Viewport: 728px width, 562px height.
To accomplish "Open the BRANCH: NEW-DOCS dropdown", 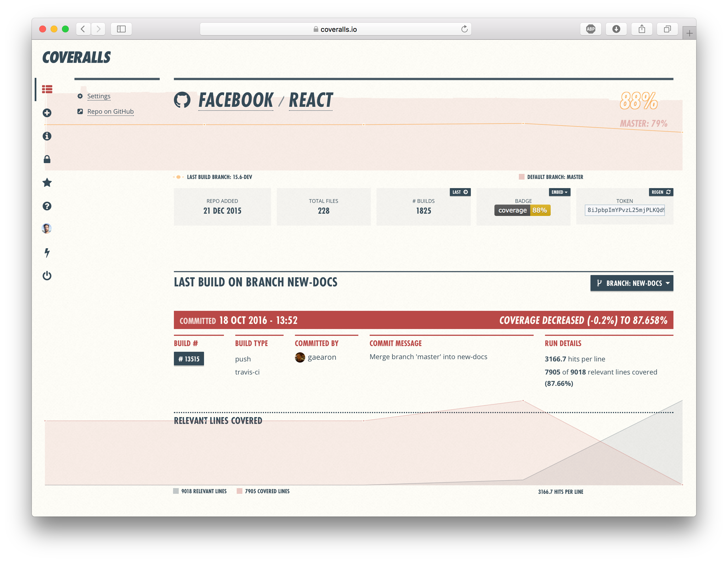I will coord(631,283).
